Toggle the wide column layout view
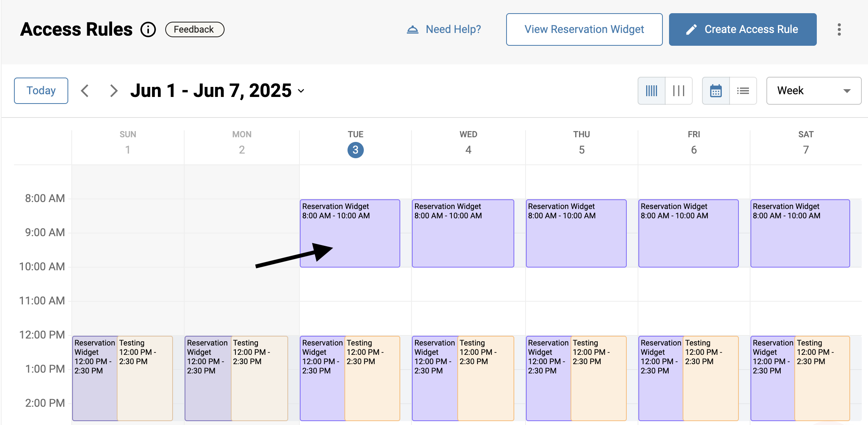868x425 pixels. pos(679,90)
